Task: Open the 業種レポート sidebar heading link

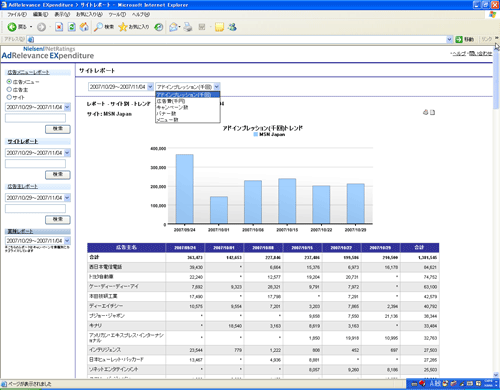Action: pos(20,231)
